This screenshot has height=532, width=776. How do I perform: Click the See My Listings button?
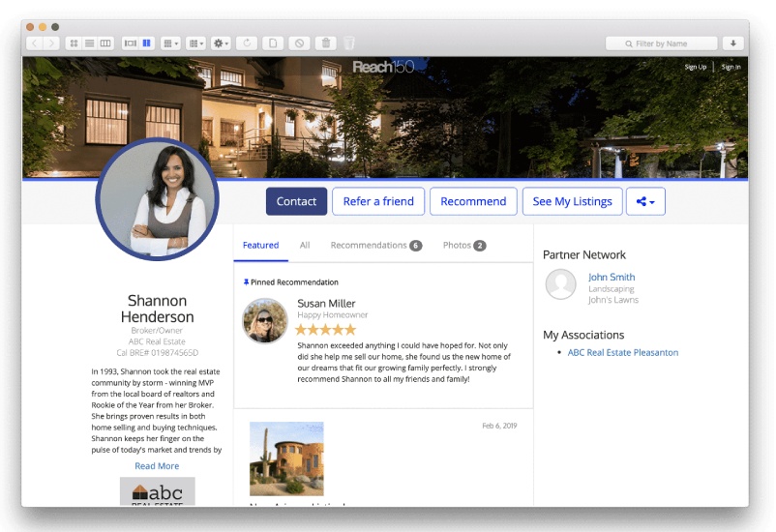tap(572, 201)
